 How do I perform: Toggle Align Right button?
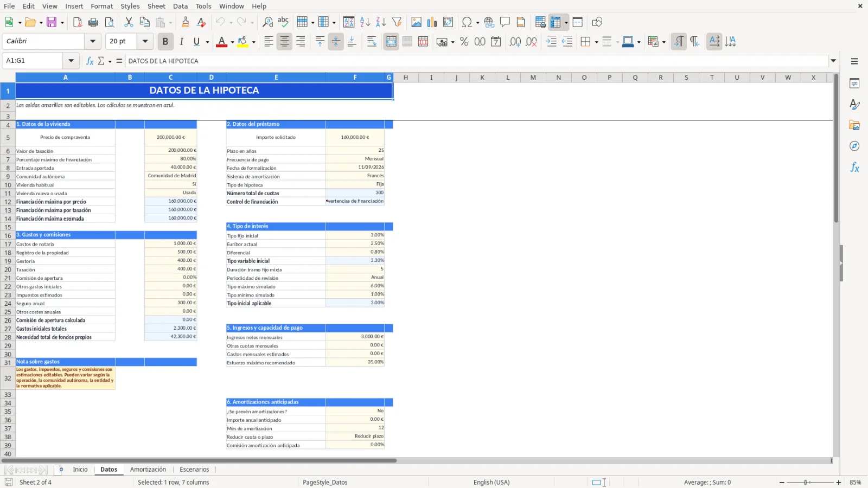pyautogui.click(x=301, y=42)
